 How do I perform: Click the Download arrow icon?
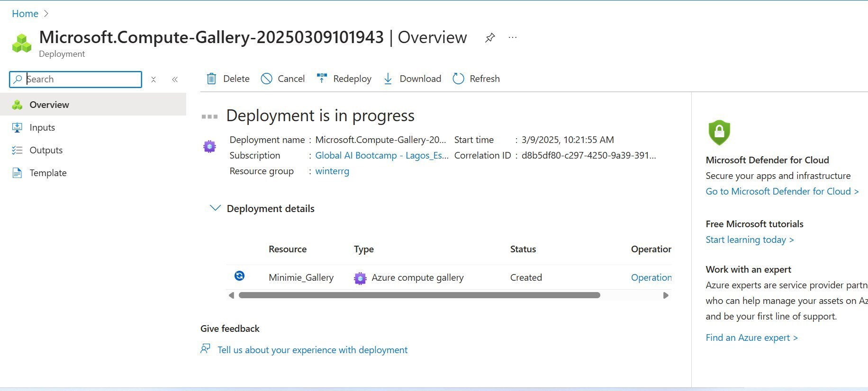pyautogui.click(x=388, y=79)
